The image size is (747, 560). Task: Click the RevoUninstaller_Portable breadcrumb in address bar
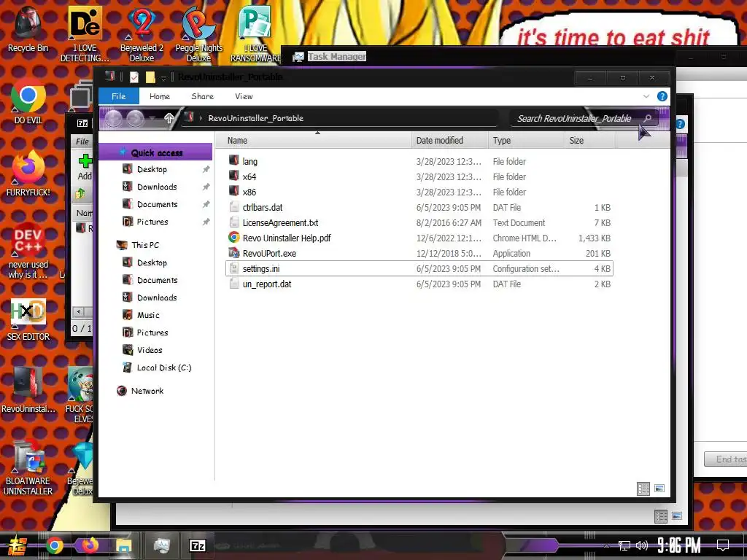click(x=255, y=118)
